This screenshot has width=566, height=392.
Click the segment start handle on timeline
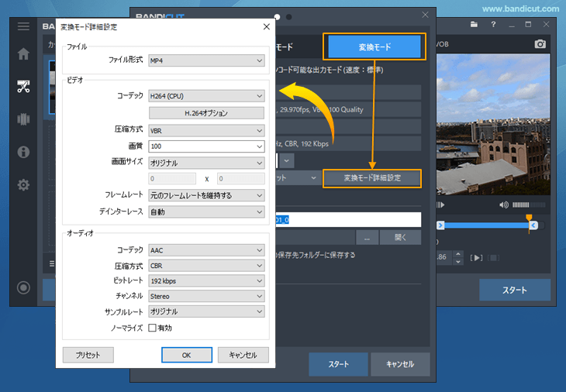tap(440, 225)
